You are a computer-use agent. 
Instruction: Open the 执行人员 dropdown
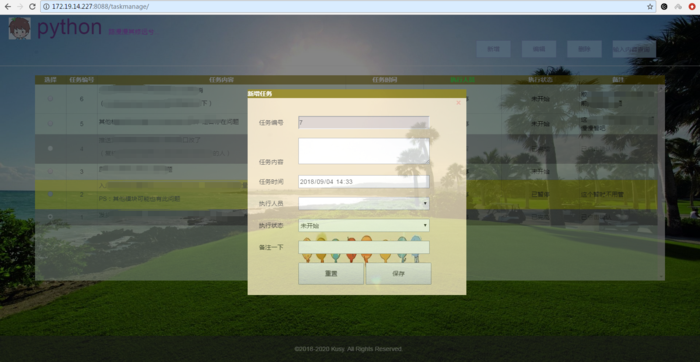[364, 204]
